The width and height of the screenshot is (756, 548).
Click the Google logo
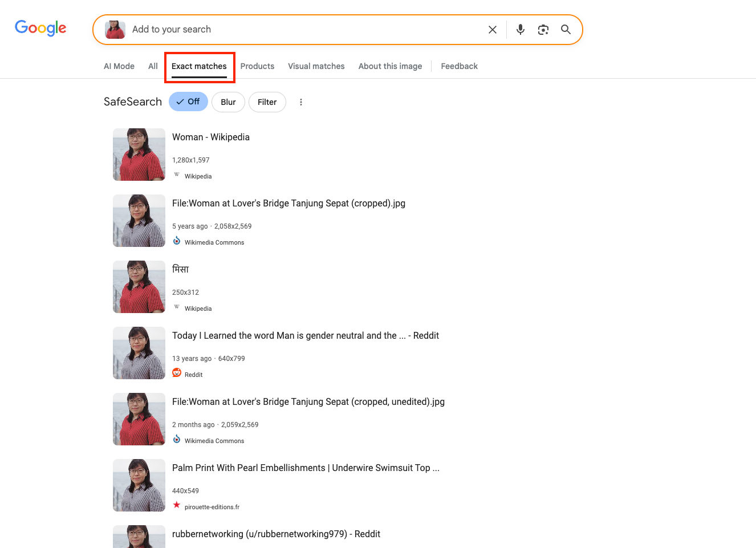40,28
